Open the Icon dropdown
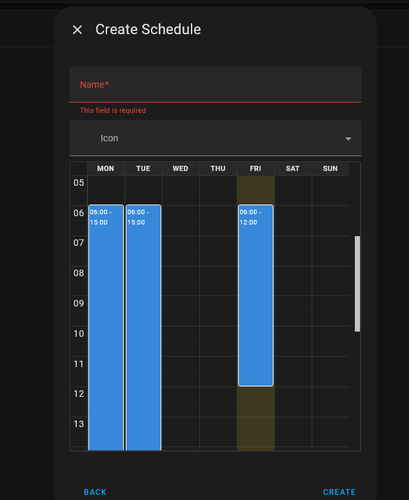 (x=215, y=138)
